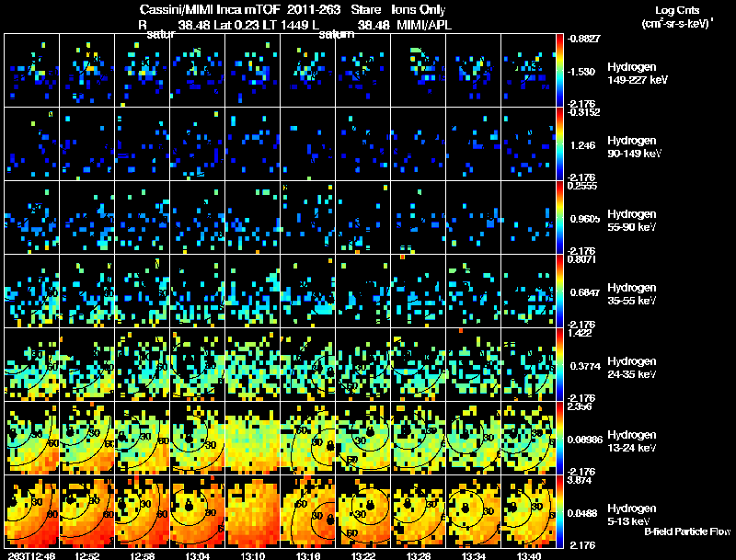
Task: Select the color scale beside Hydrogen 24-35 keV
Action: pyautogui.click(x=561, y=364)
